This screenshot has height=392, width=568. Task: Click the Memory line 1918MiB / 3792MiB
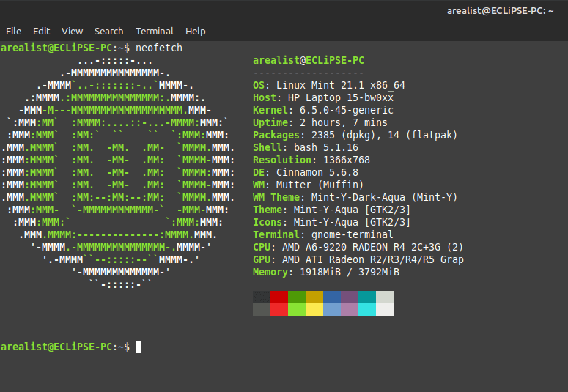[x=326, y=272]
